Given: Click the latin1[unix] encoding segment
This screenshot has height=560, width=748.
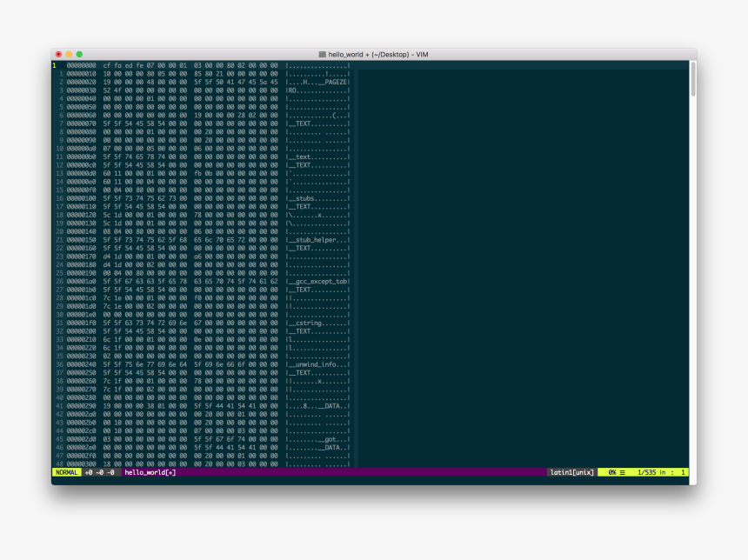Looking at the screenshot, I should [x=571, y=472].
